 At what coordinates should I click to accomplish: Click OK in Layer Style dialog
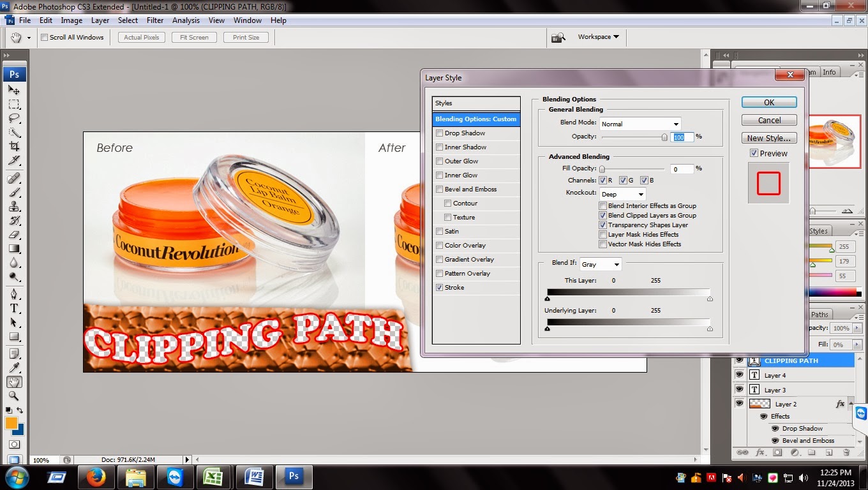coord(769,102)
